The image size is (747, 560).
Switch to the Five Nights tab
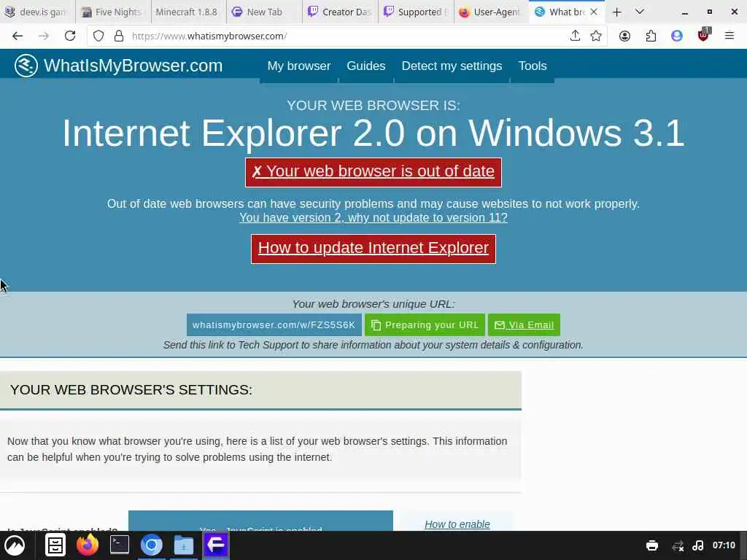click(113, 12)
